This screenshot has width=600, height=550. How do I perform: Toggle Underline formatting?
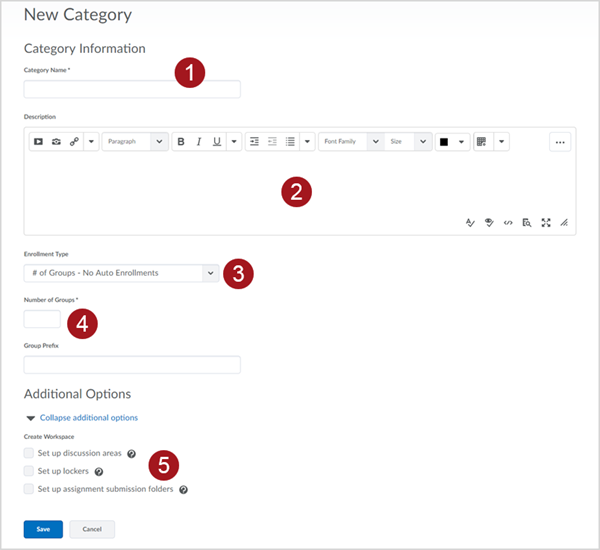[x=217, y=142]
